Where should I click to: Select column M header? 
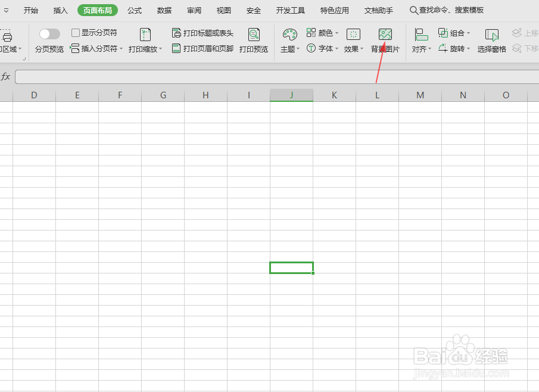(420, 95)
